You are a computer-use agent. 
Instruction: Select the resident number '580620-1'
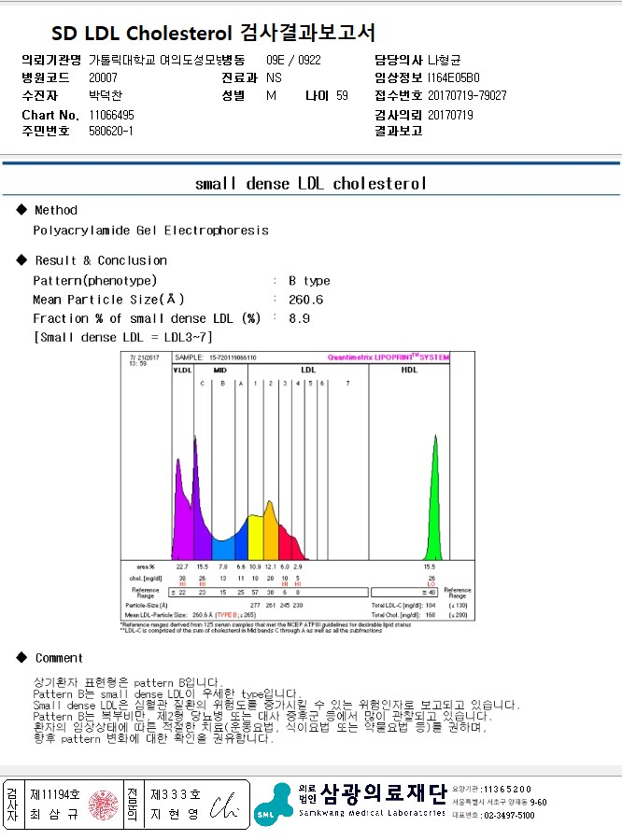click(x=111, y=131)
